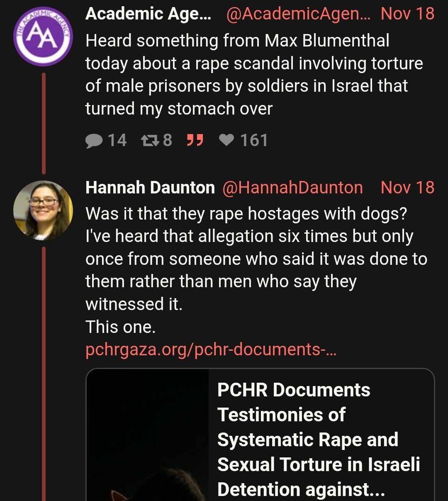448x501 pixels.
Task: Visit the @HannahDaunton handle
Action: click(292, 188)
